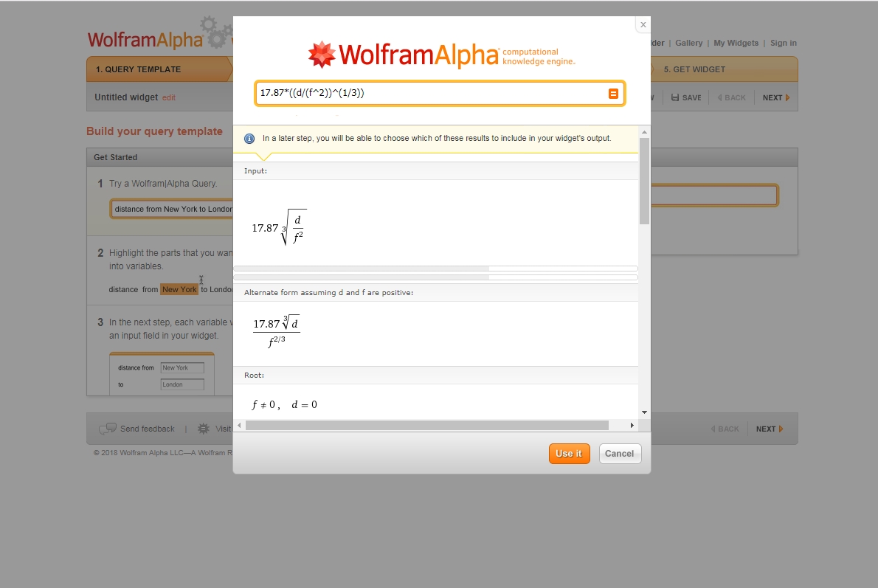
Task: Click the highlighted 'New York' variable word
Action: click(179, 289)
